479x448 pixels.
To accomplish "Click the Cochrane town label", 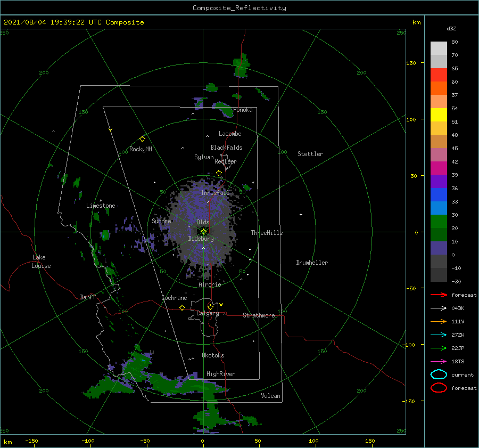I will [x=174, y=298].
